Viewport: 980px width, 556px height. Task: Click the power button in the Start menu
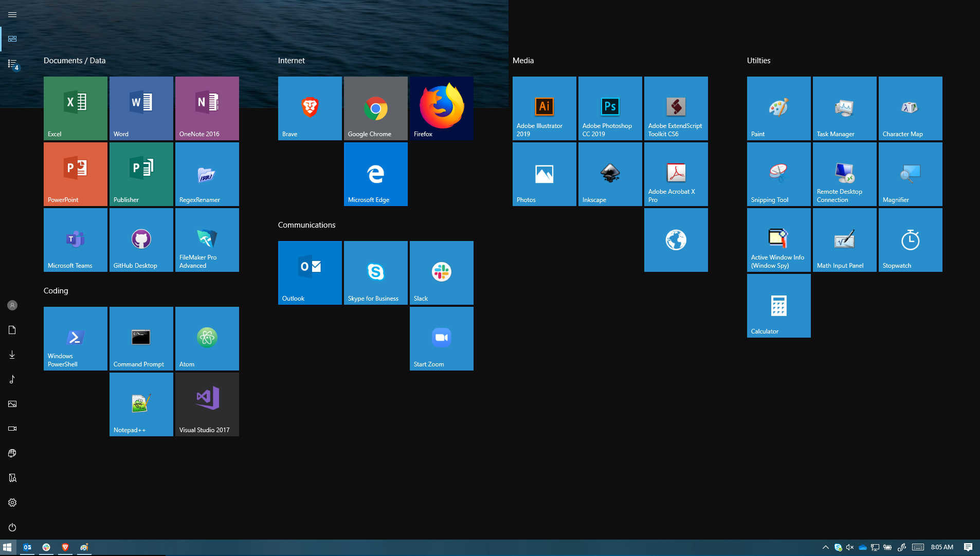click(x=12, y=527)
